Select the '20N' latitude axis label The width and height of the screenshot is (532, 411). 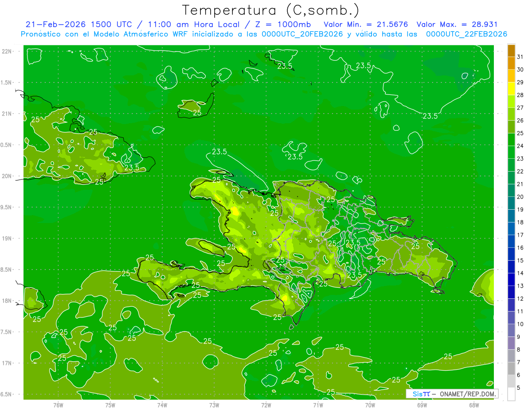pos(6,176)
